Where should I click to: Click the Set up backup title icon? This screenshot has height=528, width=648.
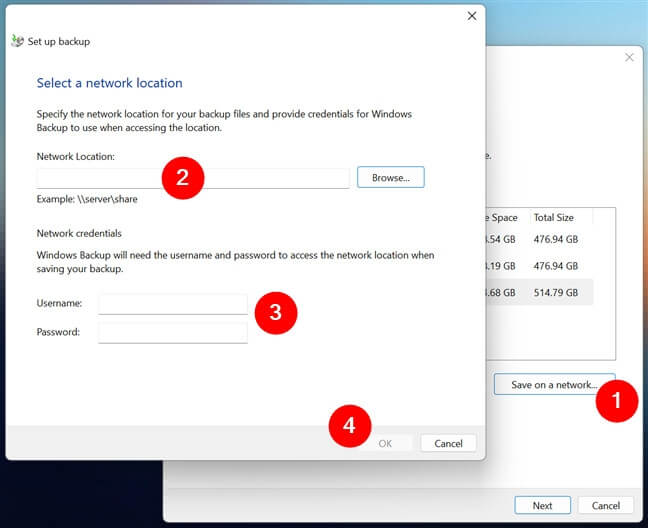17,42
